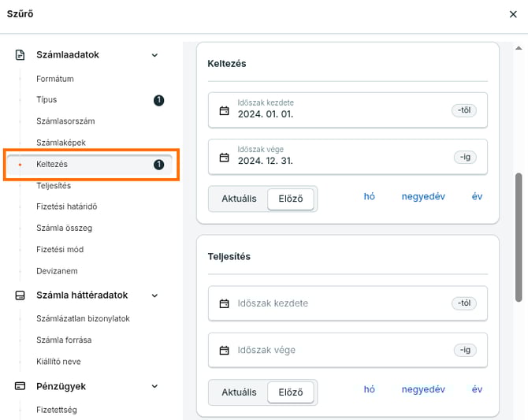
Task: Click the negyedév link under Keltezés
Action: click(423, 197)
